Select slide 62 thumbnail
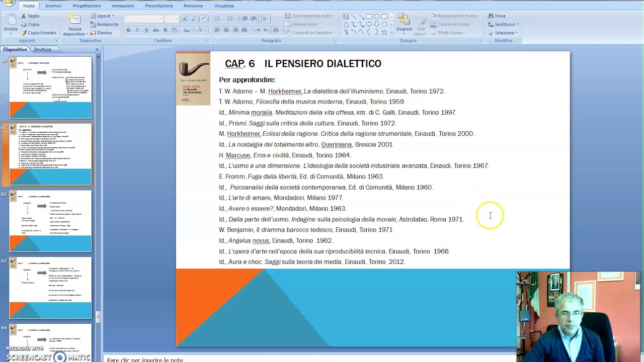 pos(50,221)
